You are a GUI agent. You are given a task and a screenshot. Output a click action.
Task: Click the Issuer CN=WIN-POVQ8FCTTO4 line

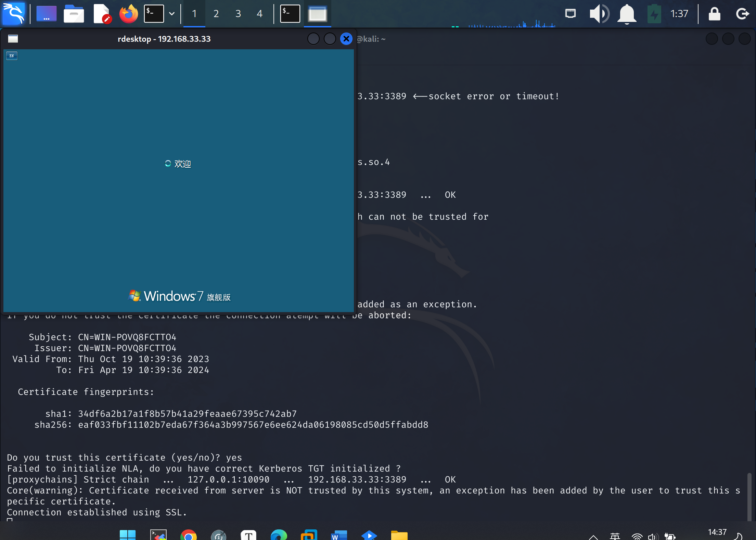tap(105, 348)
